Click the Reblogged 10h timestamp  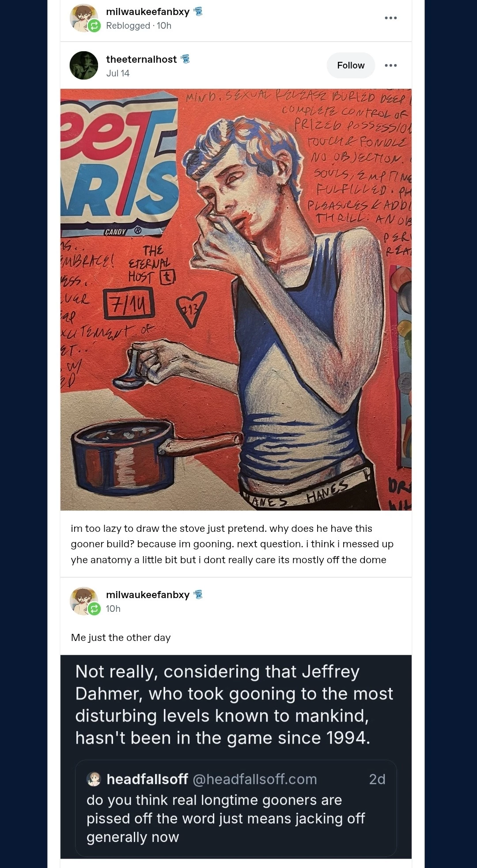point(139,26)
